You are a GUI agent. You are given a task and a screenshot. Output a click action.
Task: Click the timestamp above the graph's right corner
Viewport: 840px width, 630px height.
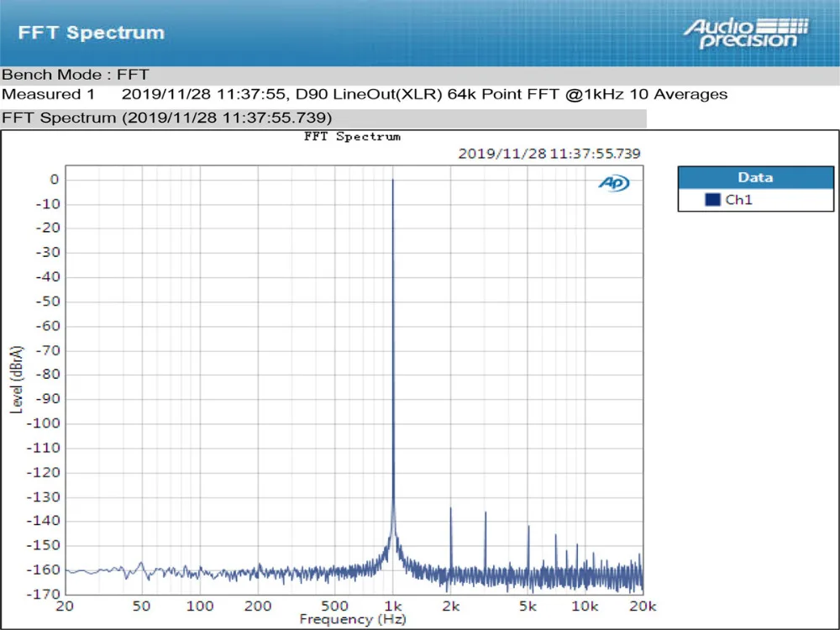pos(549,154)
